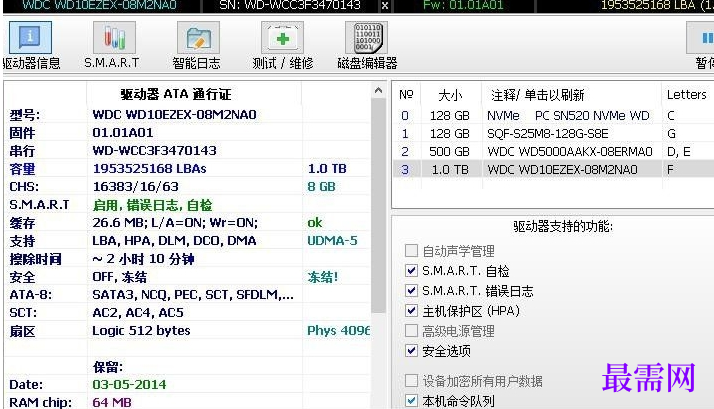Click the pause icon at toolbar right
The width and height of the screenshot is (714, 409).
tap(701, 37)
